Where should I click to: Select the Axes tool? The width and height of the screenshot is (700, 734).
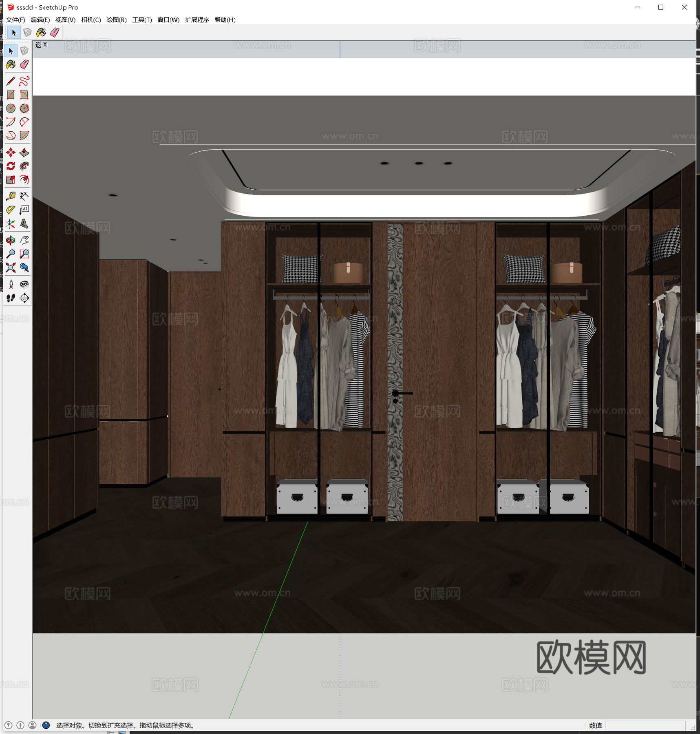click(x=11, y=223)
